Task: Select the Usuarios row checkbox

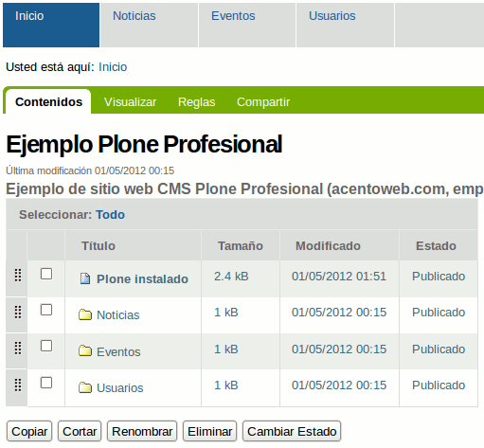Action: [46, 383]
